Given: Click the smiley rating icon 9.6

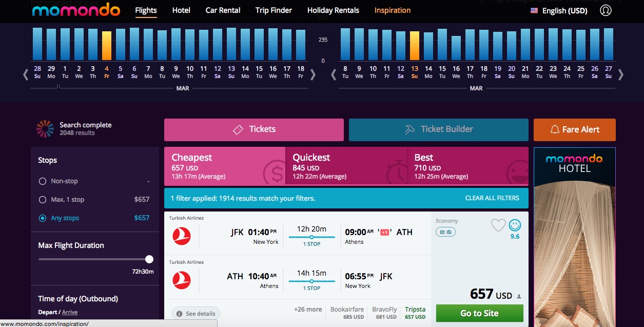Looking at the screenshot, I should point(515,225).
